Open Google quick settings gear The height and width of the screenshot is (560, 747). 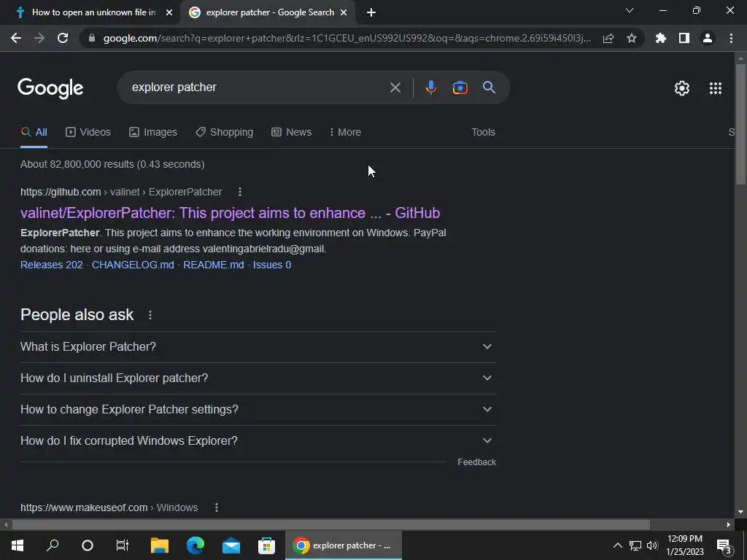[x=682, y=88]
